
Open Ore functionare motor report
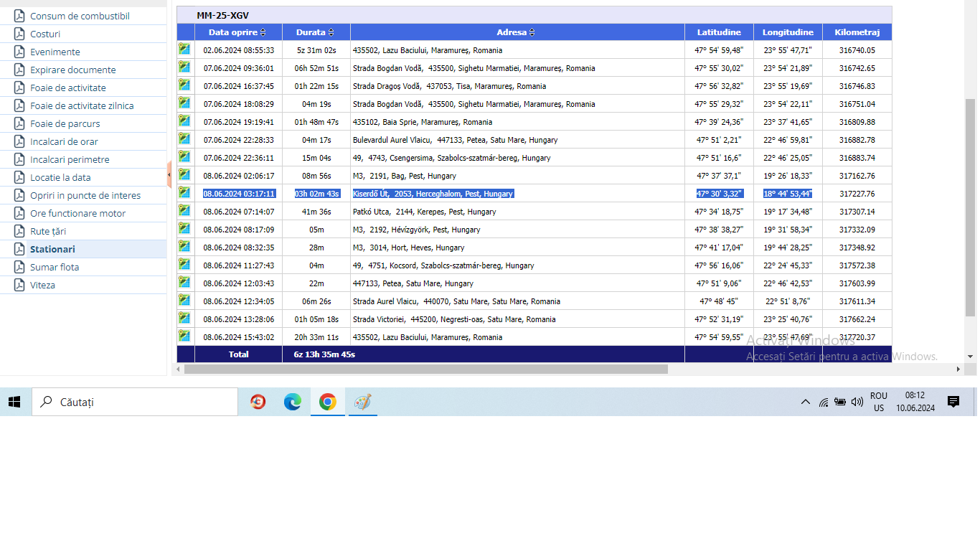tap(77, 213)
